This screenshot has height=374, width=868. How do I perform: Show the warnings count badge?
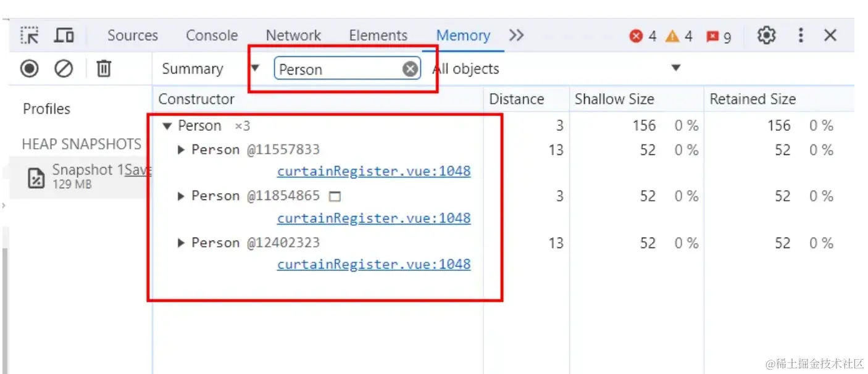coord(679,36)
